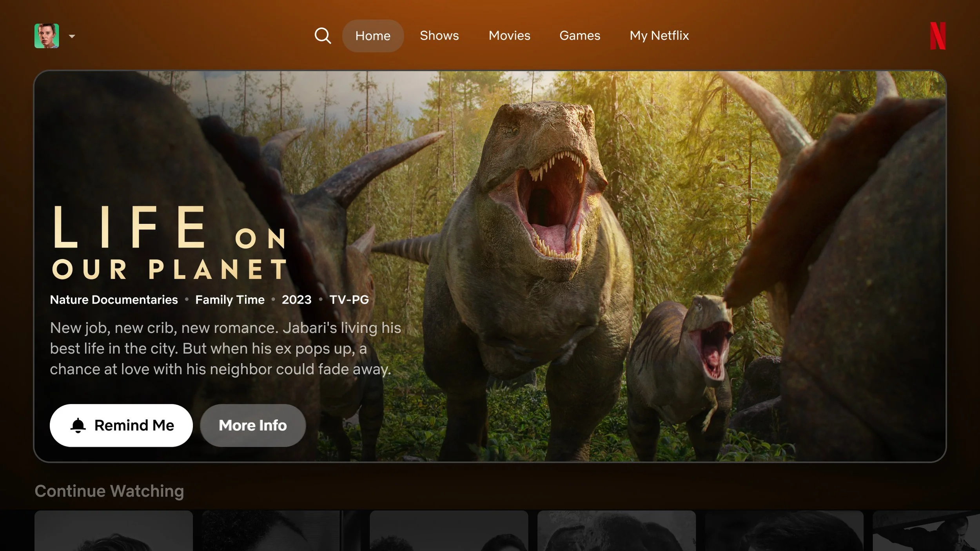Open the first Continue Watching thumbnail
The width and height of the screenshot is (980, 551).
coord(114,531)
